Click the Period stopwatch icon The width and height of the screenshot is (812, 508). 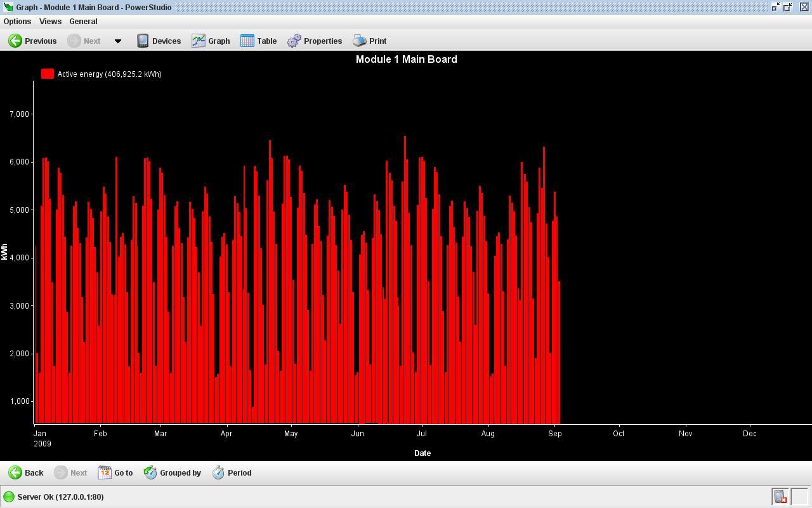click(x=218, y=472)
